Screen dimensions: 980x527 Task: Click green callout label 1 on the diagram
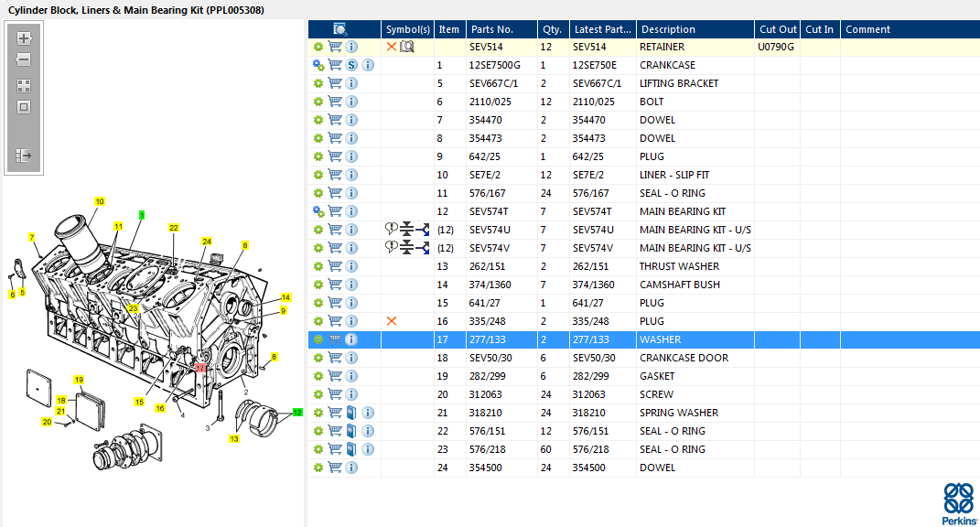click(x=142, y=215)
